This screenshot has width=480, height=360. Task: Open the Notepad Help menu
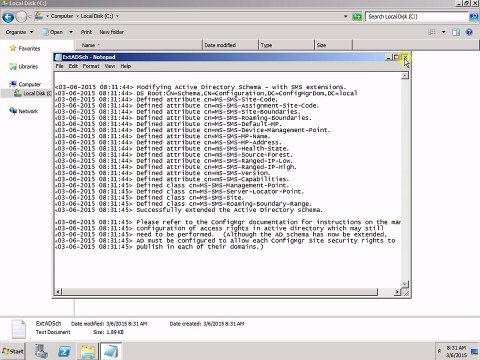[125, 66]
